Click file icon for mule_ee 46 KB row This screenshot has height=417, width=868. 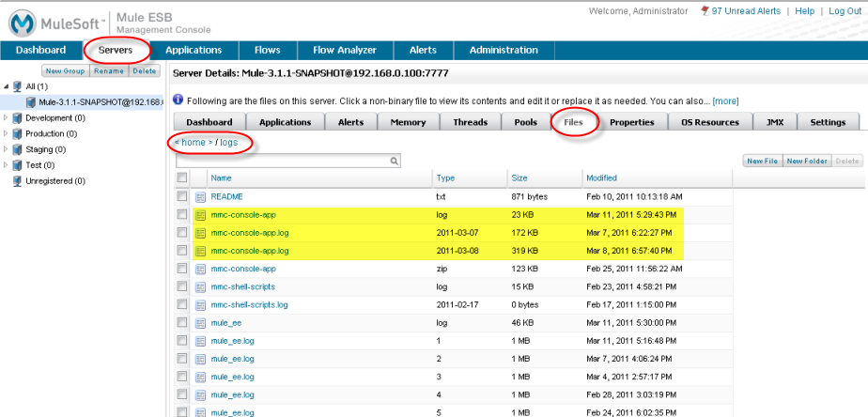click(200, 323)
